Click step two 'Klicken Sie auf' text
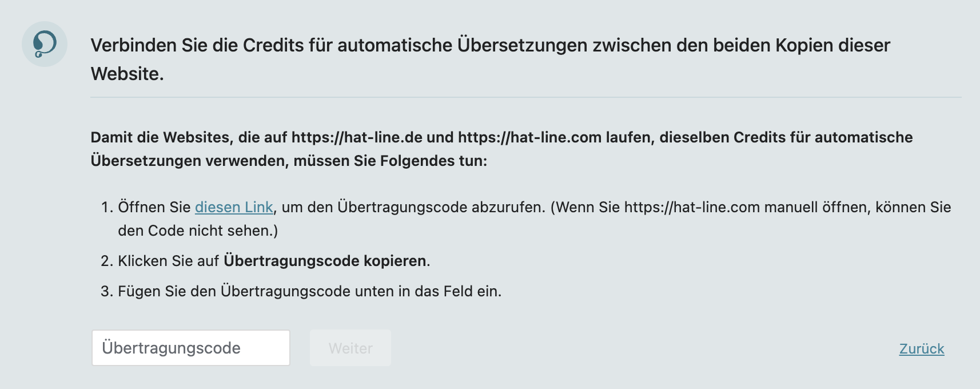980x389 pixels. 168,261
